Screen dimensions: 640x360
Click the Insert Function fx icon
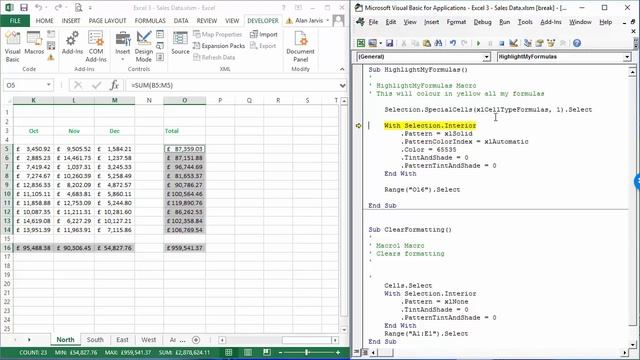tap(114, 85)
